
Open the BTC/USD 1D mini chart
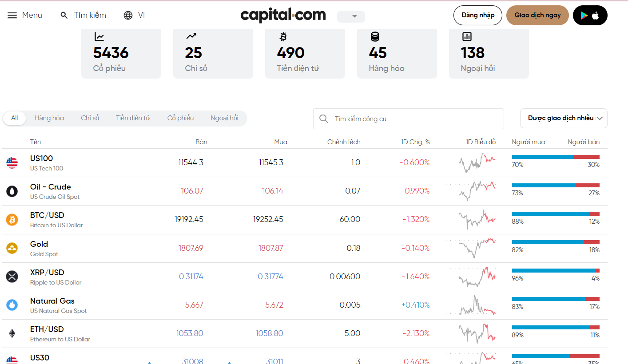(477, 219)
